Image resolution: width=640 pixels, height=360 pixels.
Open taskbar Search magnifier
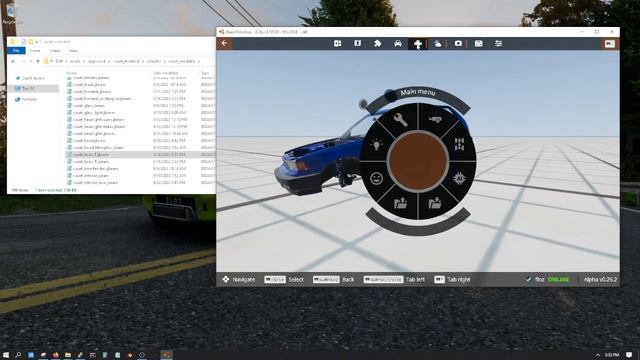18,355
